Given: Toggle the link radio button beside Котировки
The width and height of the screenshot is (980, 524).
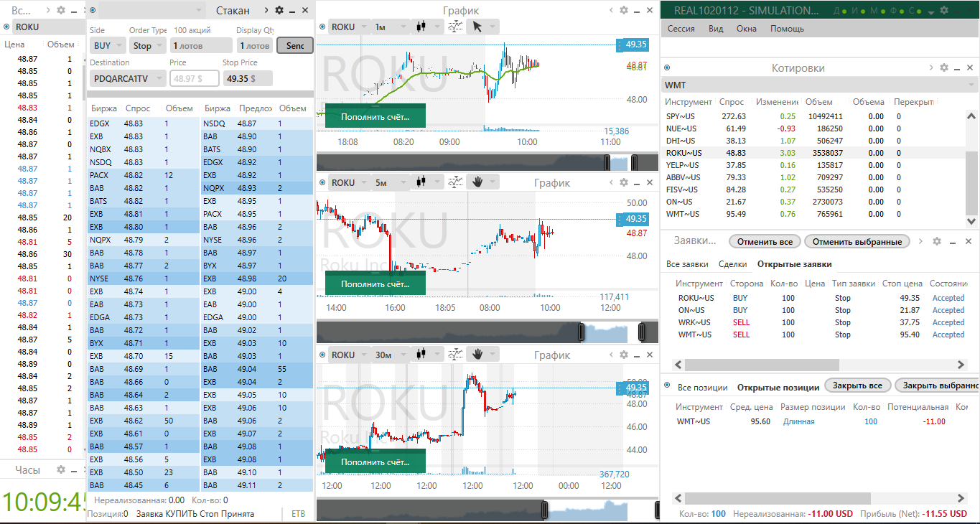Looking at the screenshot, I should tap(666, 67).
